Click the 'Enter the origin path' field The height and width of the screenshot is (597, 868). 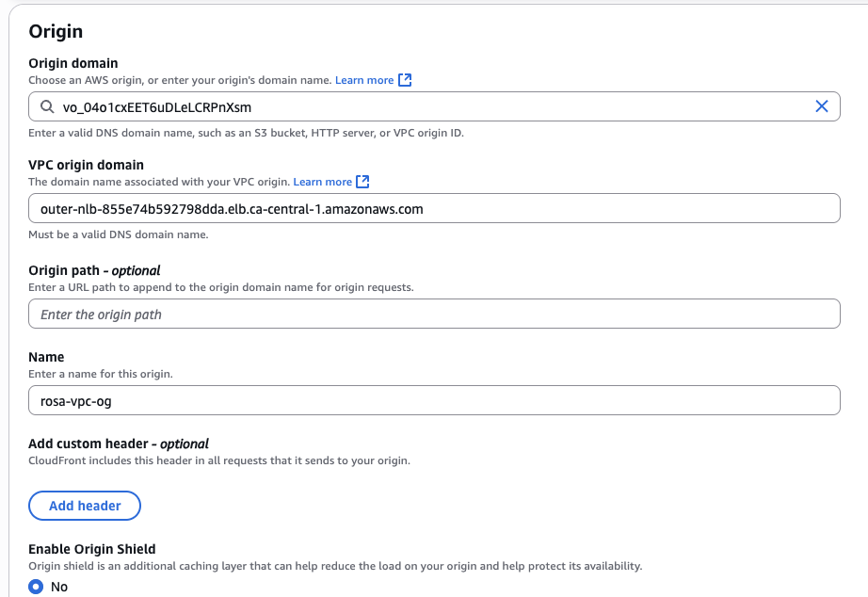point(433,315)
